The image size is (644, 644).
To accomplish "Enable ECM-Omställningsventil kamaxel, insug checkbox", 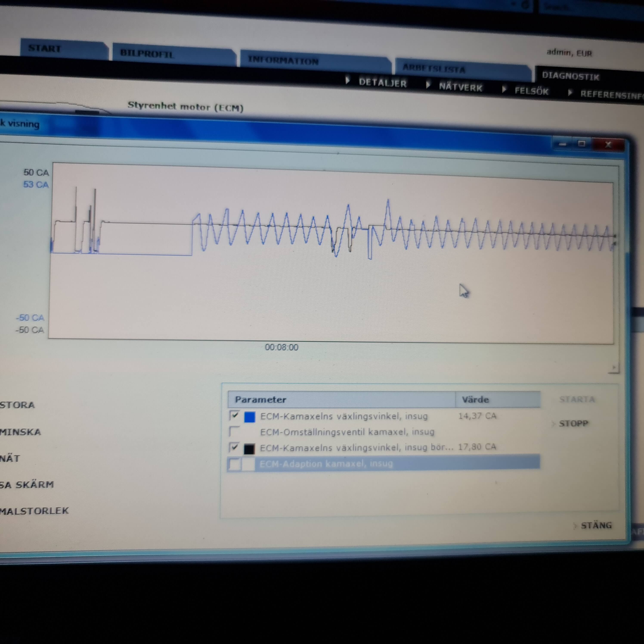I will click(235, 431).
